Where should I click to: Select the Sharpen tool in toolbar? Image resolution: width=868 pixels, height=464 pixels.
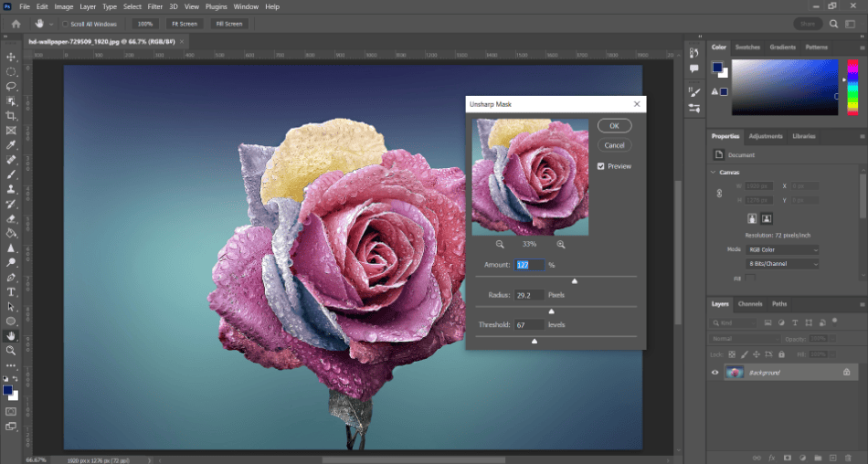(x=11, y=248)
